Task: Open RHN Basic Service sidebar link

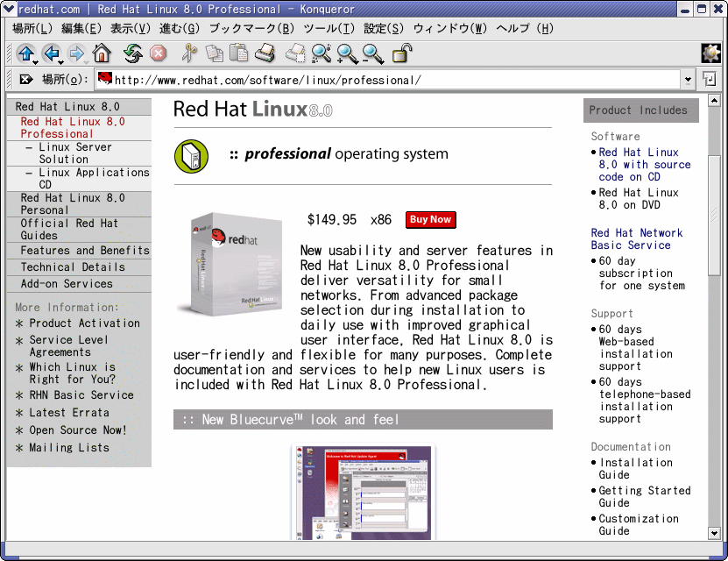Action: (x=81, y=395)
